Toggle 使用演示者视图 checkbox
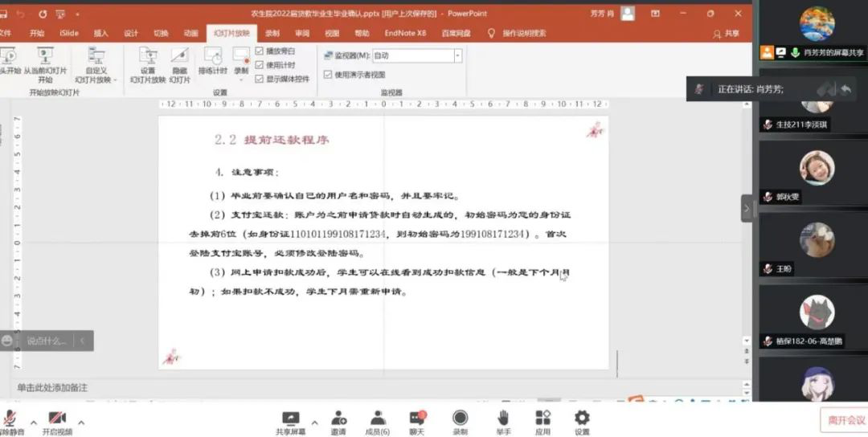This screenshot has height=437, width=868. click(x=328, y=75)
